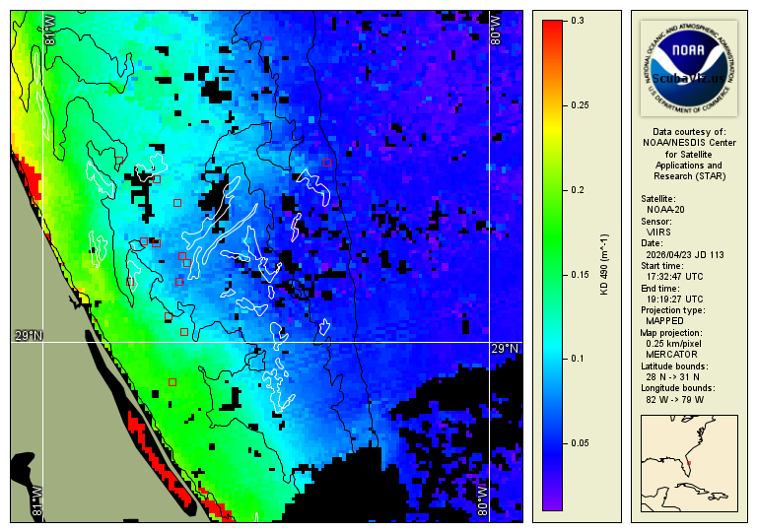Viewport: 757px width, 532px height.
Task: Pick the purple bottom of the color bar
Action: [552, 504]
